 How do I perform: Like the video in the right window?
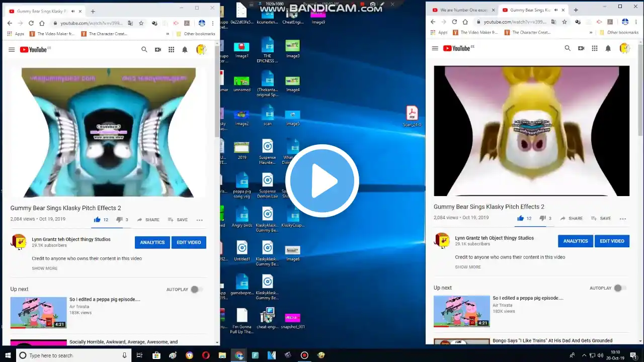(x=520, y=218)
